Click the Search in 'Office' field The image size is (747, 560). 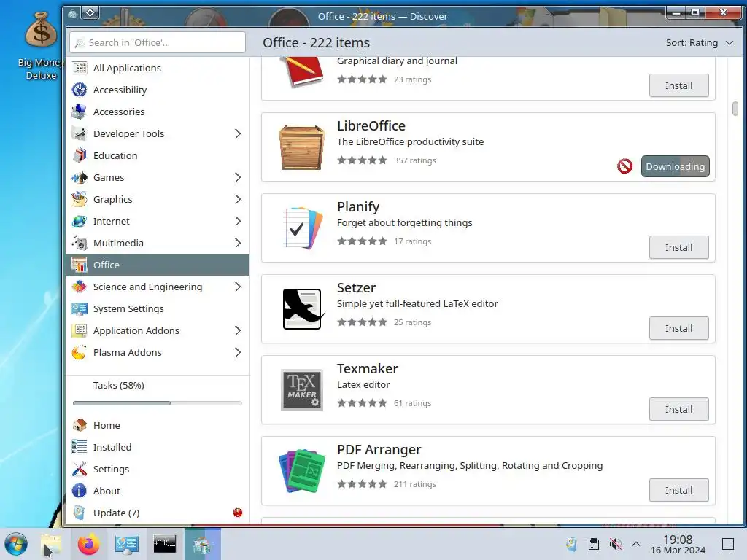pos(158,42)
